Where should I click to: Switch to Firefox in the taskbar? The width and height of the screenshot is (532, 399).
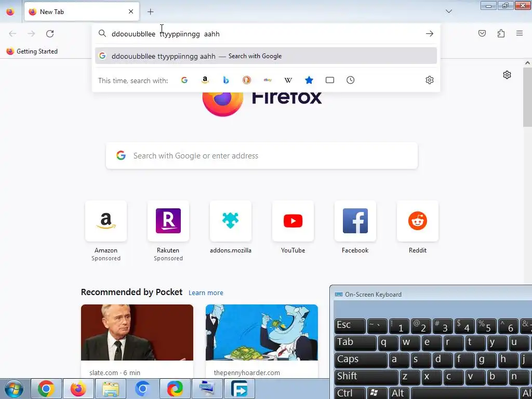[x=78, y=389]
